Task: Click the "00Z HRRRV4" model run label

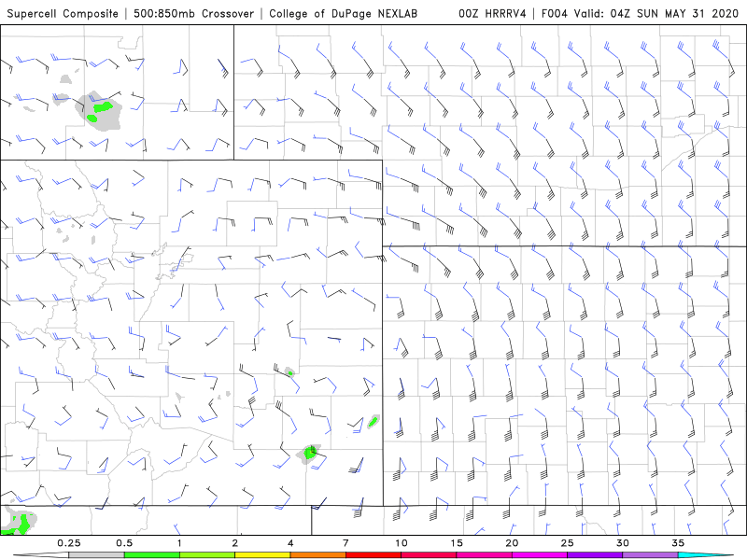Action: (x=492, y=13)
